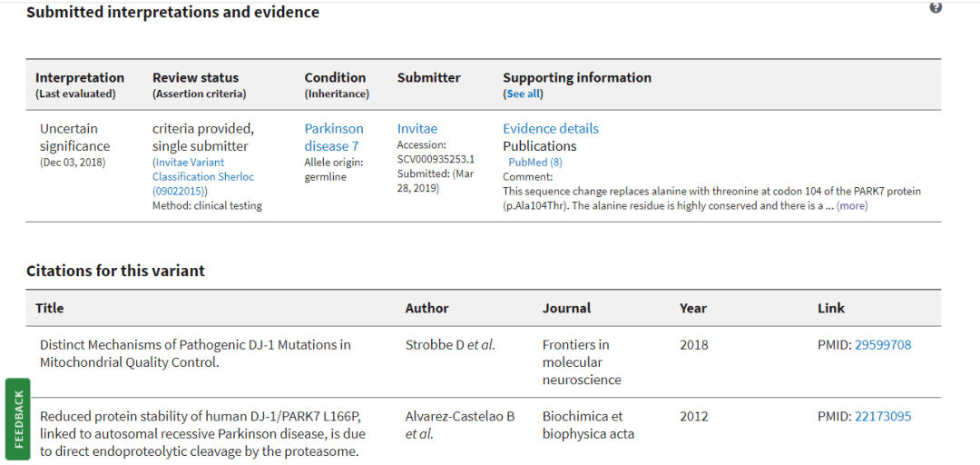Open the PubMed (8) publications link

click(535, 162)
